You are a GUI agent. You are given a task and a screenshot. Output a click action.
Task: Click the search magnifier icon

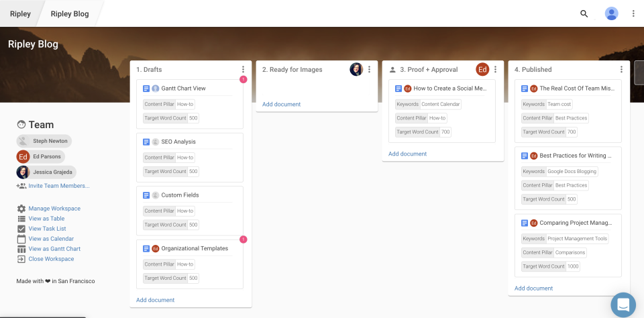pyautogui.click(x=584, y=13)
